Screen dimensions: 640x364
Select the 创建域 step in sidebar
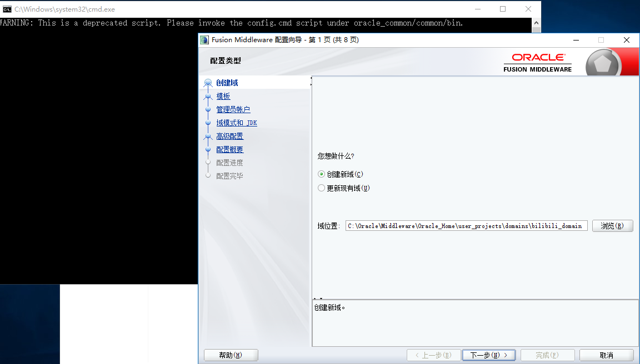[x=227, y=83]
